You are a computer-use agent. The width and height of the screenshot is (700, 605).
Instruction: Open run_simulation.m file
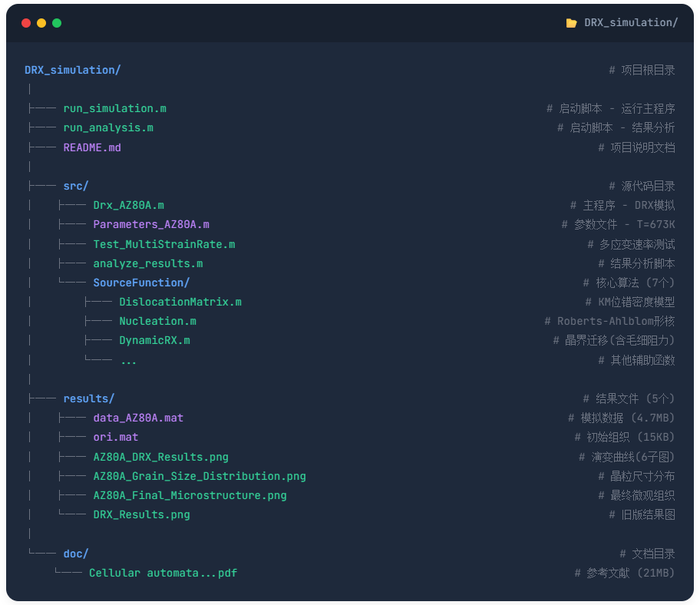pyautogui.click(x=114, y=108)
